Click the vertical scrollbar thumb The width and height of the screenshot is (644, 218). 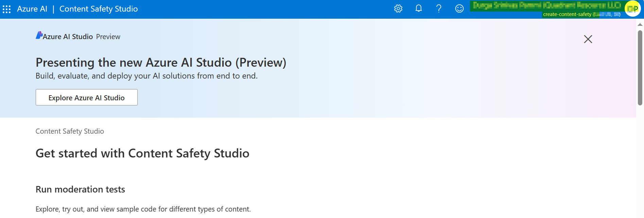pyautogui.click(x=640, y=68)
